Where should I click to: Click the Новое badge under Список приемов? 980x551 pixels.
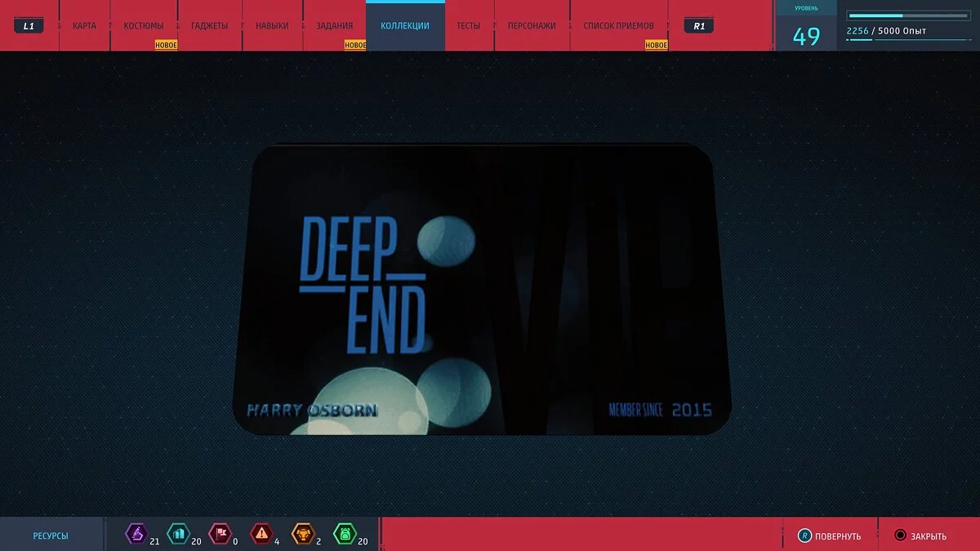(x=657, y=45)
